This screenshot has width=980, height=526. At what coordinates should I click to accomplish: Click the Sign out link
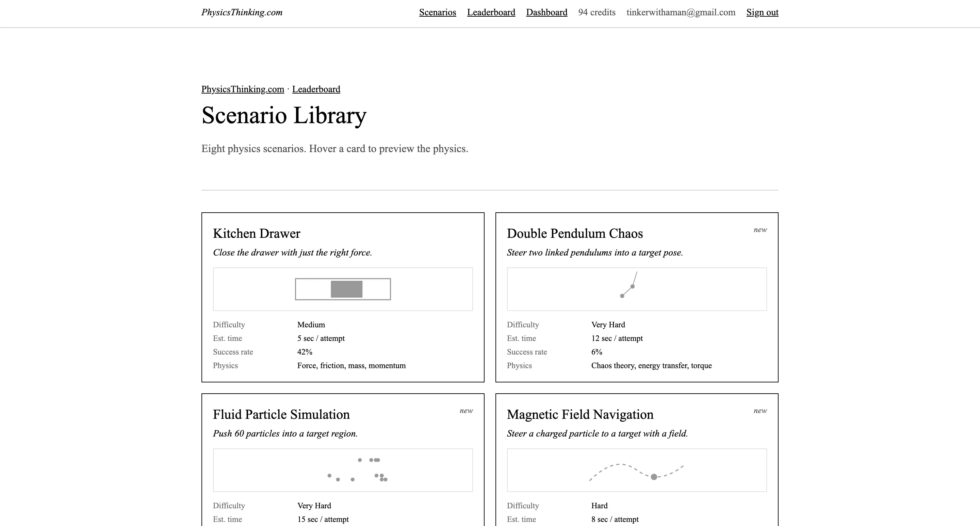(762, 12)
